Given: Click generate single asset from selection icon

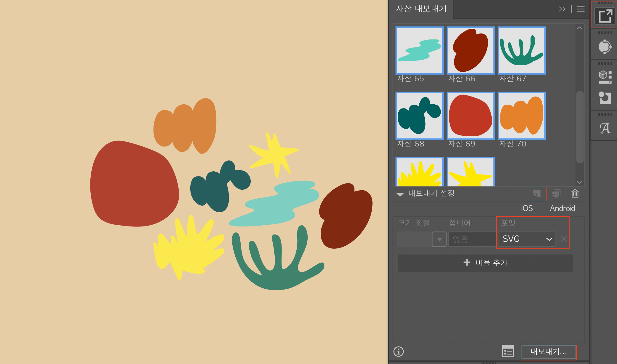Looking at the screenshot, I should pyautogui.click(x=537, y=194).
